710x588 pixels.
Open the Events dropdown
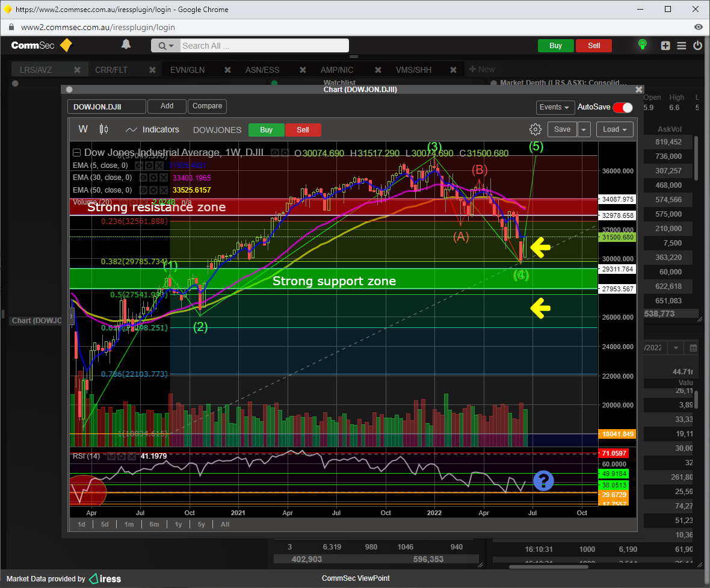[x=555, y=107]
